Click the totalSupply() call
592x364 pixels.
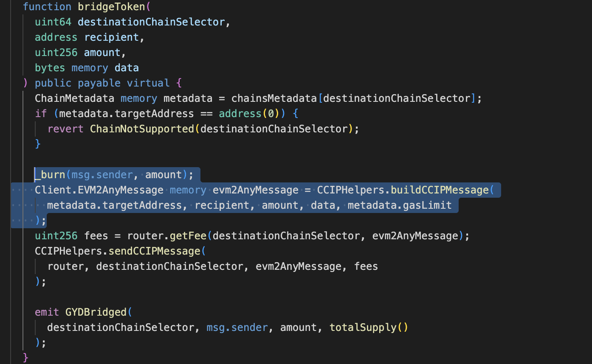click(x=368, y=328)
